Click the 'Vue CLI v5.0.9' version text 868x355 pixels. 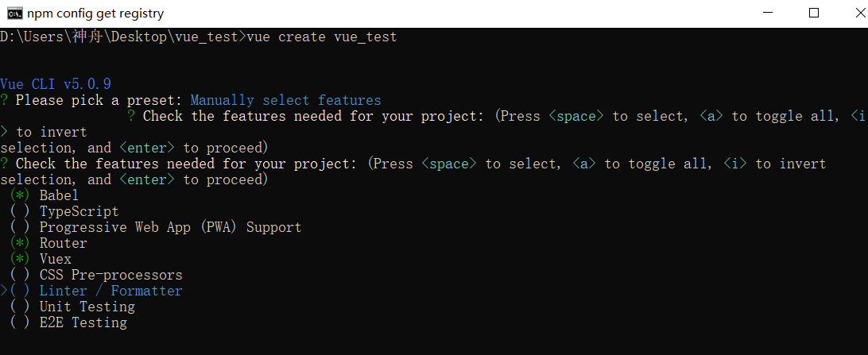56,84
